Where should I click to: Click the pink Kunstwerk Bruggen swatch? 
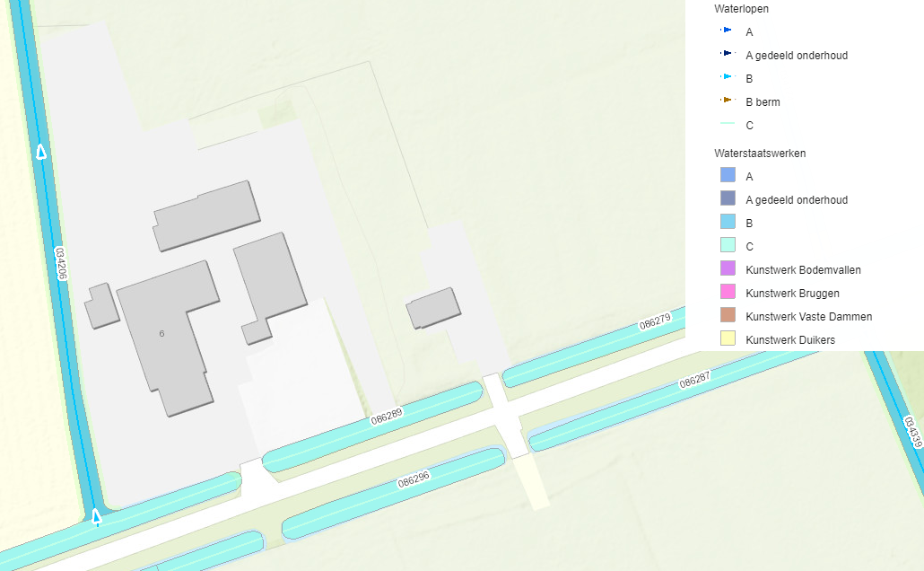pyautogui.click(x=728, y=292)
